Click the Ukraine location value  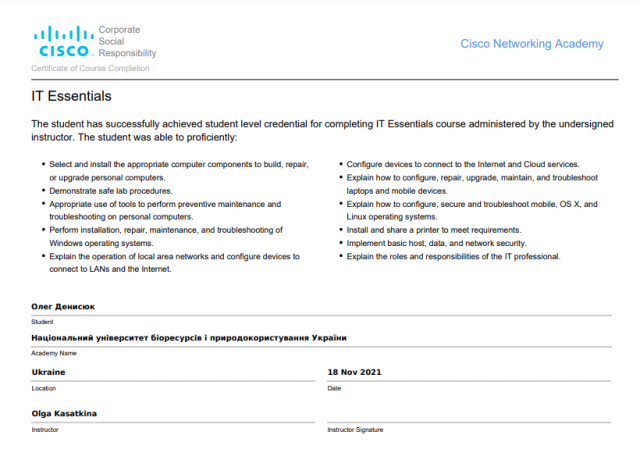[x=48, y=372]
